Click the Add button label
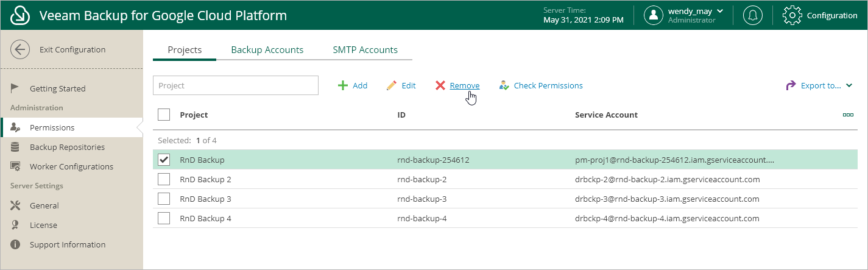868x270 pixels. coord(360,86)
